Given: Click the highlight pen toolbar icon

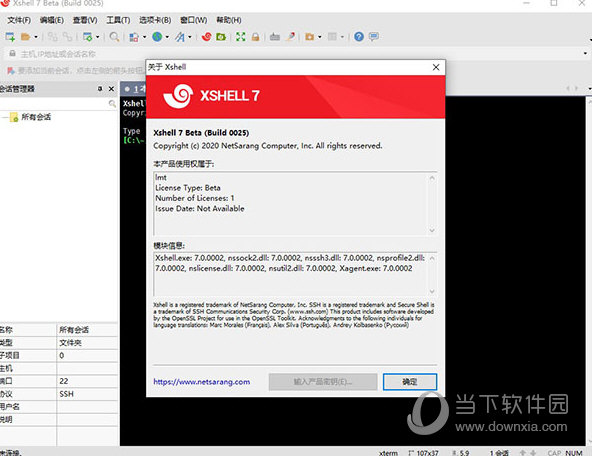Looking at the screenshot, I should (x=290, y=37).
